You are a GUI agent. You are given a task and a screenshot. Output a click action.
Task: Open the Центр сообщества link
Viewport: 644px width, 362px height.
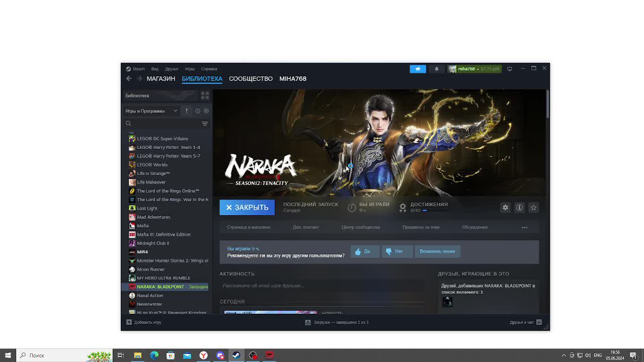click(x=361, y=227)
